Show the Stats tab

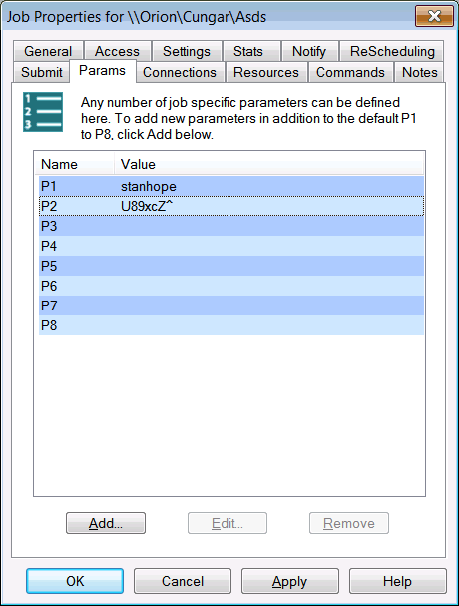pyautogui.click(x=248, y=51)
